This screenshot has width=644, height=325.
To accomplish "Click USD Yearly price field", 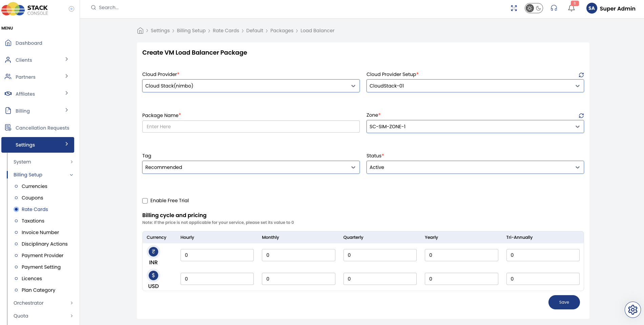I will [x=461, y=279].
